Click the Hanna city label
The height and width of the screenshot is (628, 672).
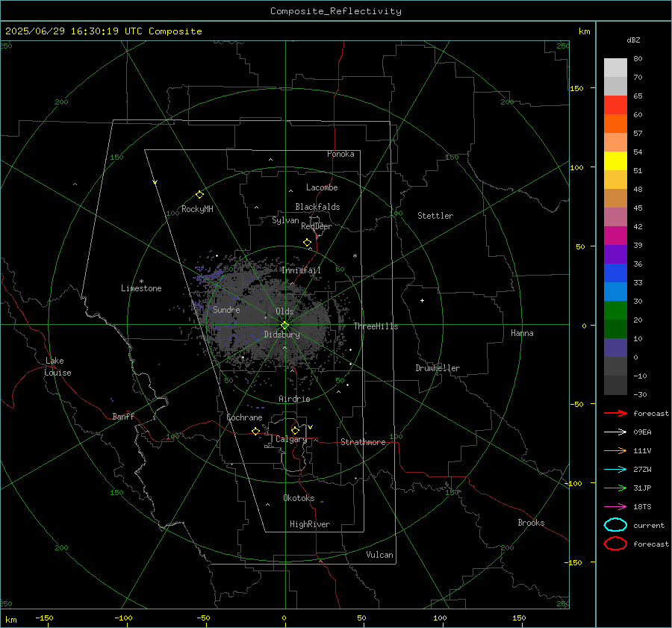(x=522, y=333)
